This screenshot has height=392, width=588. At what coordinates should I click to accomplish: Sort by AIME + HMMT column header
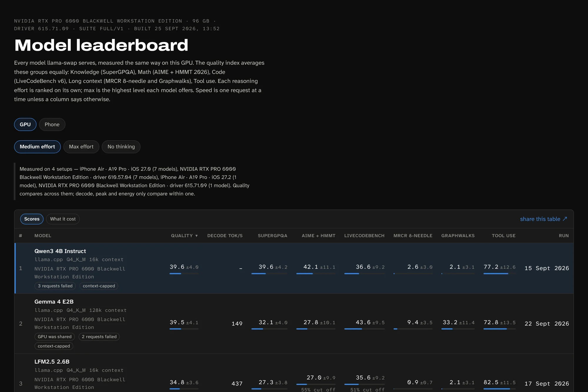318,236
